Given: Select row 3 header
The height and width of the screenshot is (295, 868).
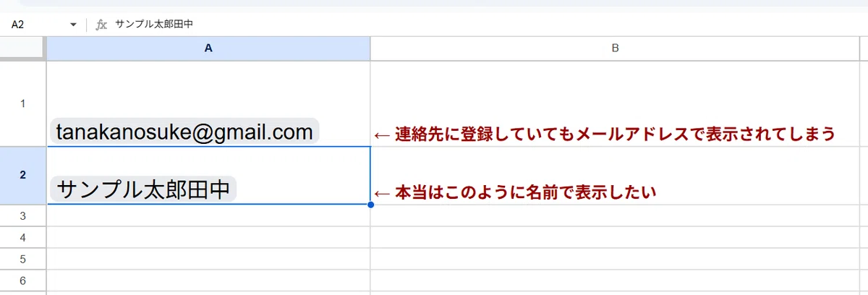Looking at the screenshot, I should (23, 215).
